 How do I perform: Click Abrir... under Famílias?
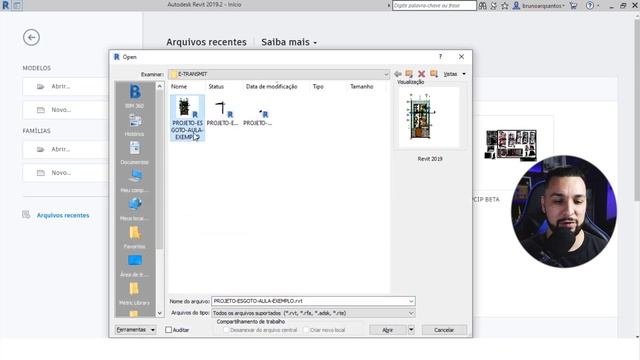(x=65, y=149)
